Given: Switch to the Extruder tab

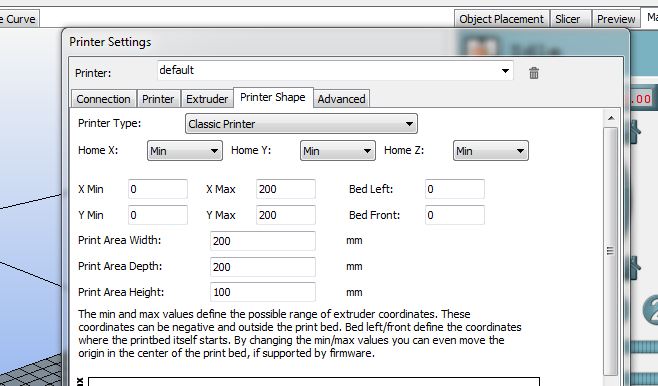Looking at the screenshot, I should pyautogui.click(x=207, y=99).
